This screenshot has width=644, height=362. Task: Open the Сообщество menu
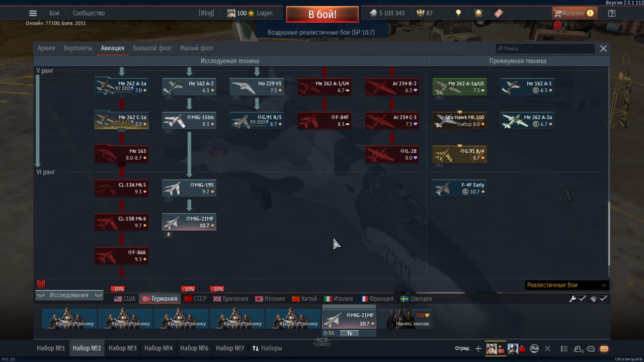click(x=89, y=13)
